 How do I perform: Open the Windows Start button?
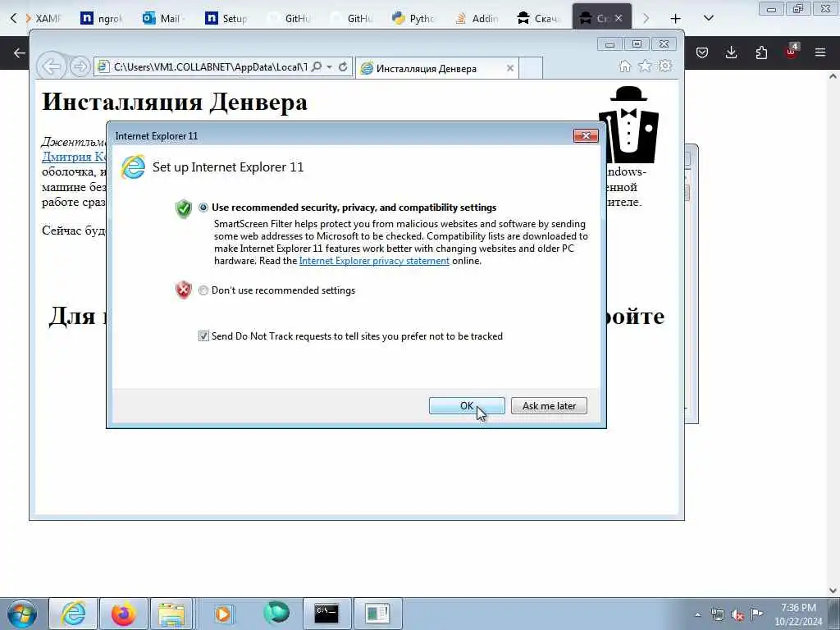(22, 614)
